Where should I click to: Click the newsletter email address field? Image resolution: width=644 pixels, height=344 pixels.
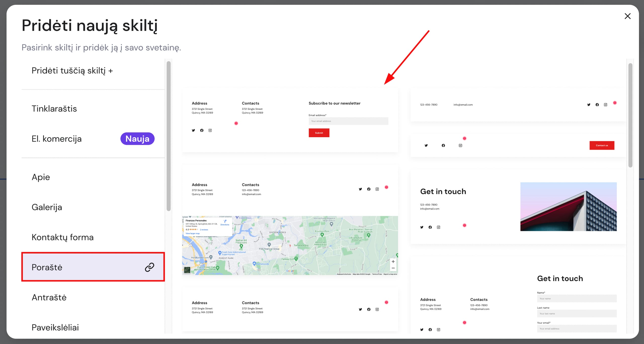pos(348,121)
